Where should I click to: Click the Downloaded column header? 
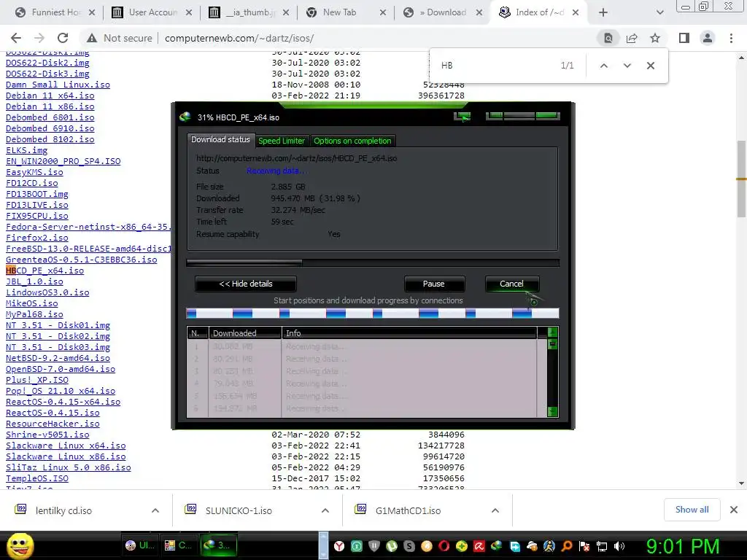[x=245, y=332]
